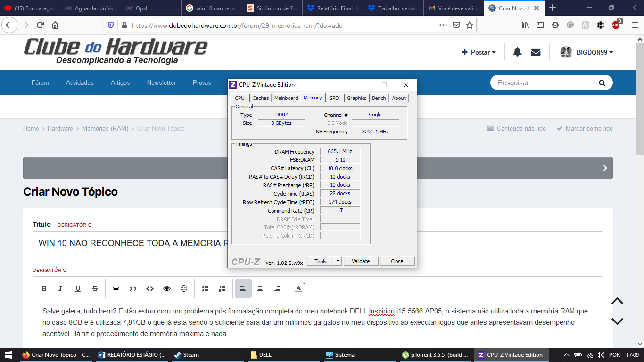Toggle bold formatting in the editor
644x362 pixels.
click(44, 288)
